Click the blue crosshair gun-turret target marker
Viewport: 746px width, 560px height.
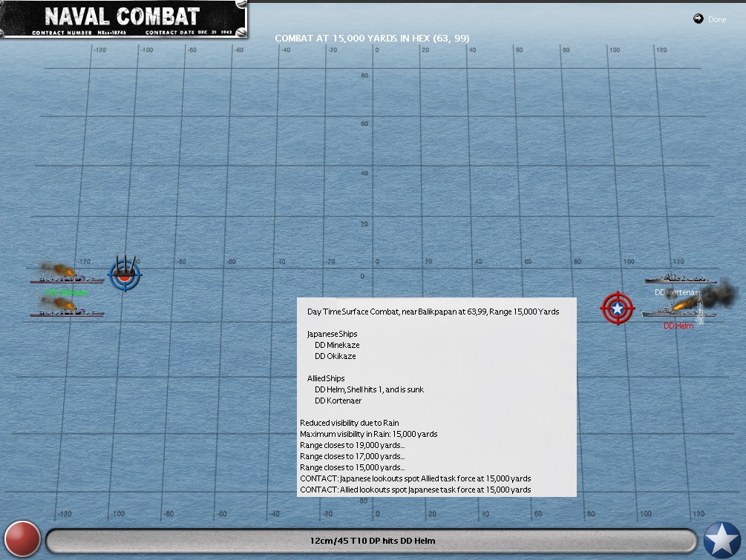[x=125, y=274]
